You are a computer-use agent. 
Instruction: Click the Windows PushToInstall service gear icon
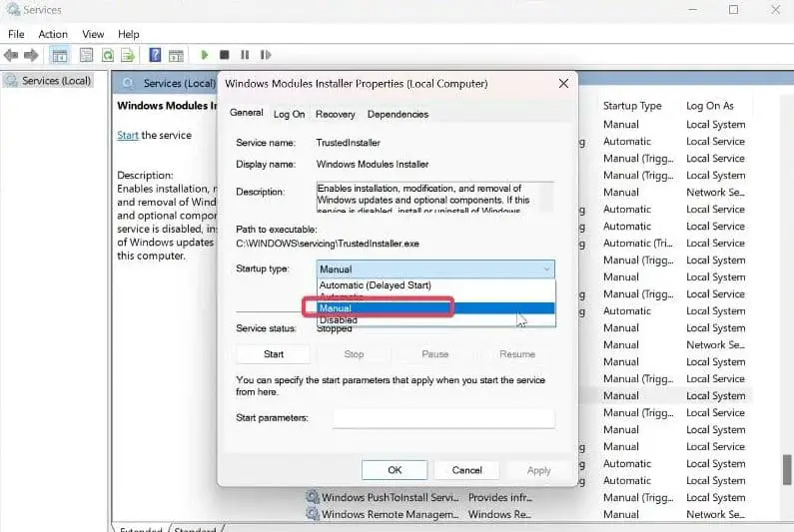coord(313,497)
